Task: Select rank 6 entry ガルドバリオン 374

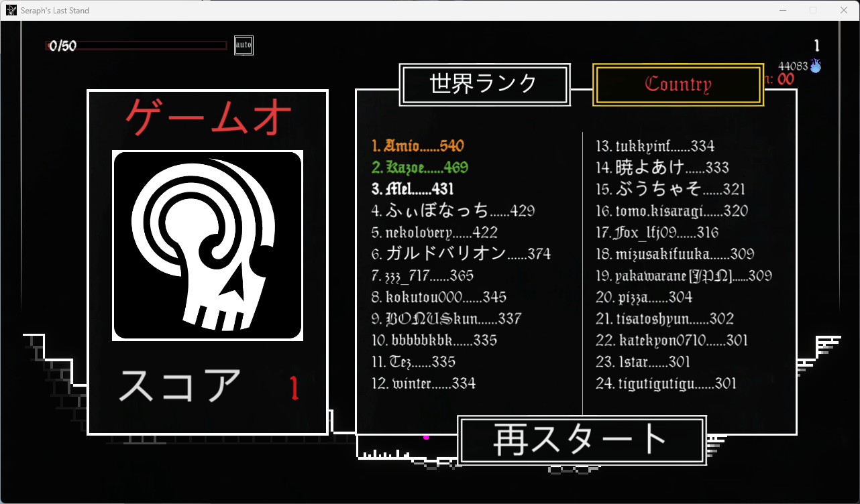Action: [462, 254]
